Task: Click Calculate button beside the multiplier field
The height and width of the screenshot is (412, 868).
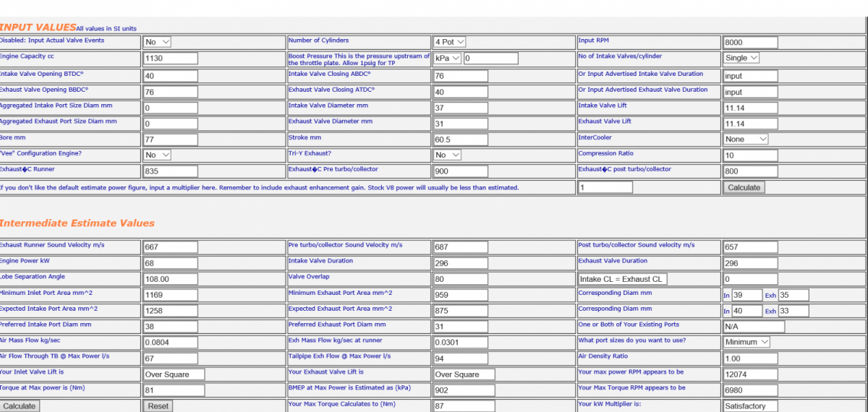Action: pyautogui.click(x=744, y=187)
